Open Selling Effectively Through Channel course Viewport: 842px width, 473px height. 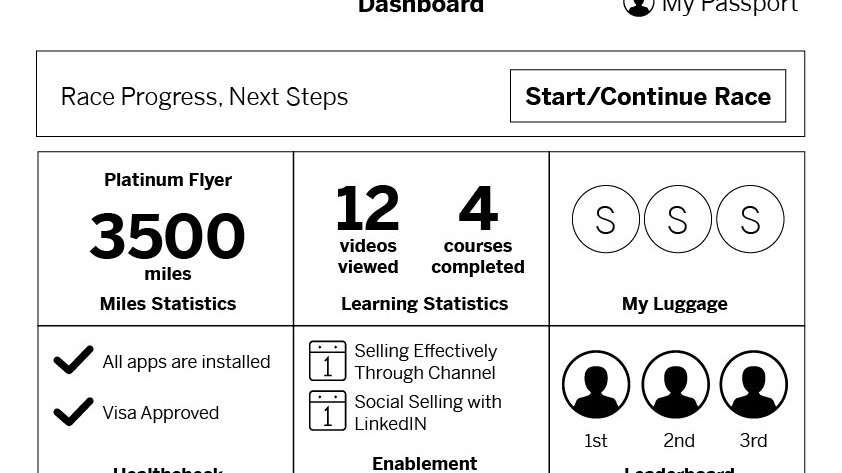(425, 361)
